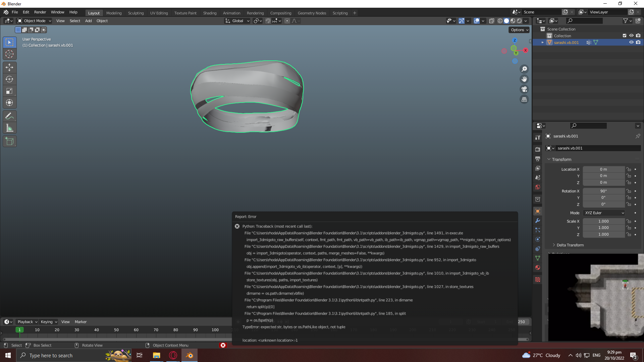
Task: Expand the sarashi.vb.001 outliner tree arrow
Action: (542, 43)
